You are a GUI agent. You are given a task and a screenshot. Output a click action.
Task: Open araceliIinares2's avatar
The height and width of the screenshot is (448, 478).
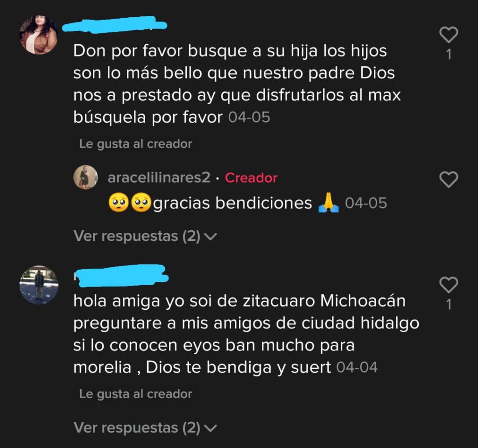(x=86, y=177)
